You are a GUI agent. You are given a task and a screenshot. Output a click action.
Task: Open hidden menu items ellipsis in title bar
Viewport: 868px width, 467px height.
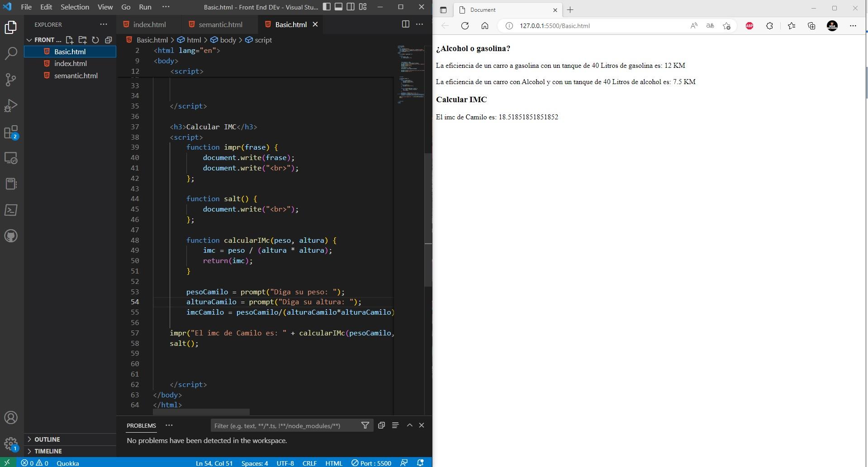pos(166,7)
